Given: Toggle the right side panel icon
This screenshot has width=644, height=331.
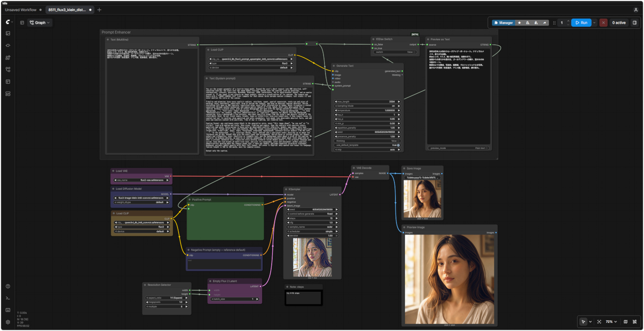Looking at the screenshot, I should pos(634,23).
